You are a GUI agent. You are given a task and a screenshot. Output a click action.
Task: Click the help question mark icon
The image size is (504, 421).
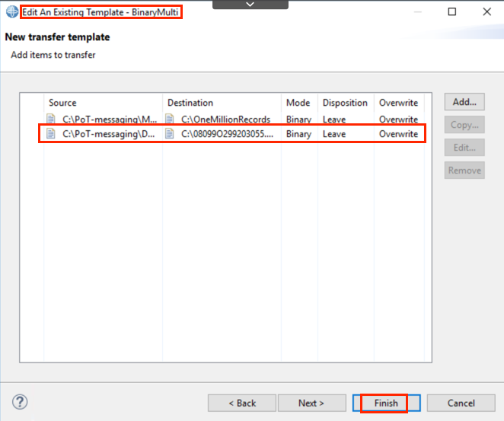(20, 402)
